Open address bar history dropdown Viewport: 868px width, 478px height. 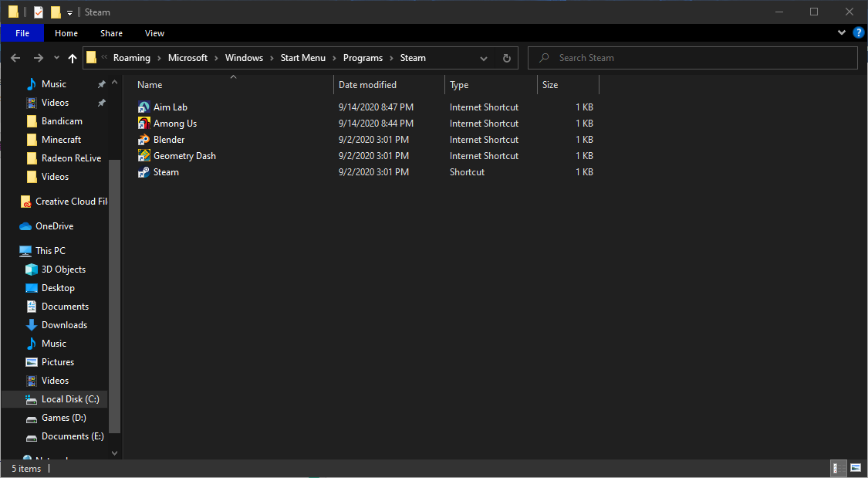pos(483,58)
